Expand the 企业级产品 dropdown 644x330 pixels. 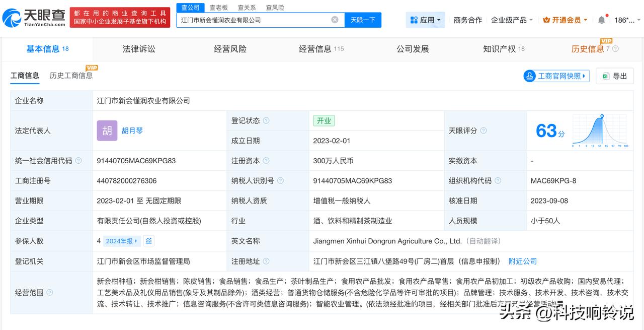(512, 20)
